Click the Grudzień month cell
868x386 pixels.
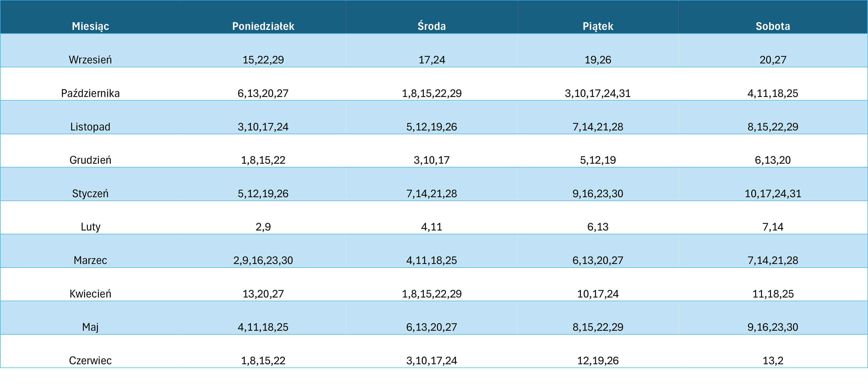click(90, 160)
